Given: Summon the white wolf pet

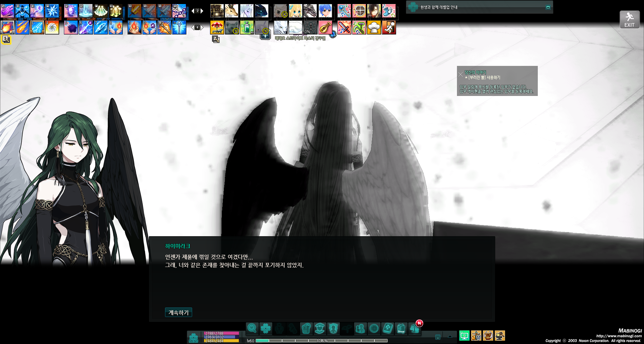Looking at the screenshot, I should coord(280,27).
